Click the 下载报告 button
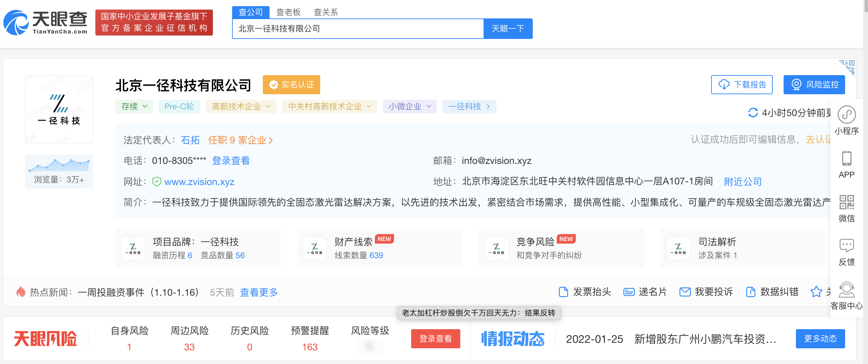The width and height of the screenshot is (868, 364). pos(742,85)
